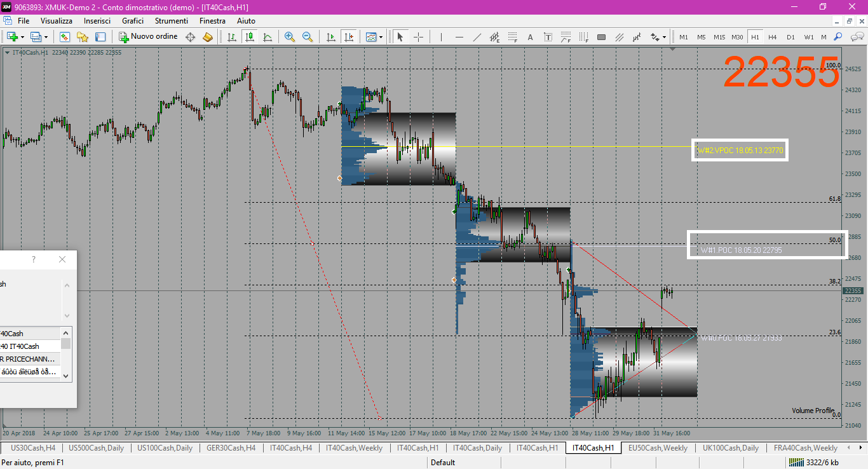This screenshot has width=868, height=469.
Task: Switch to M30 timeframe
Action: 737,37
